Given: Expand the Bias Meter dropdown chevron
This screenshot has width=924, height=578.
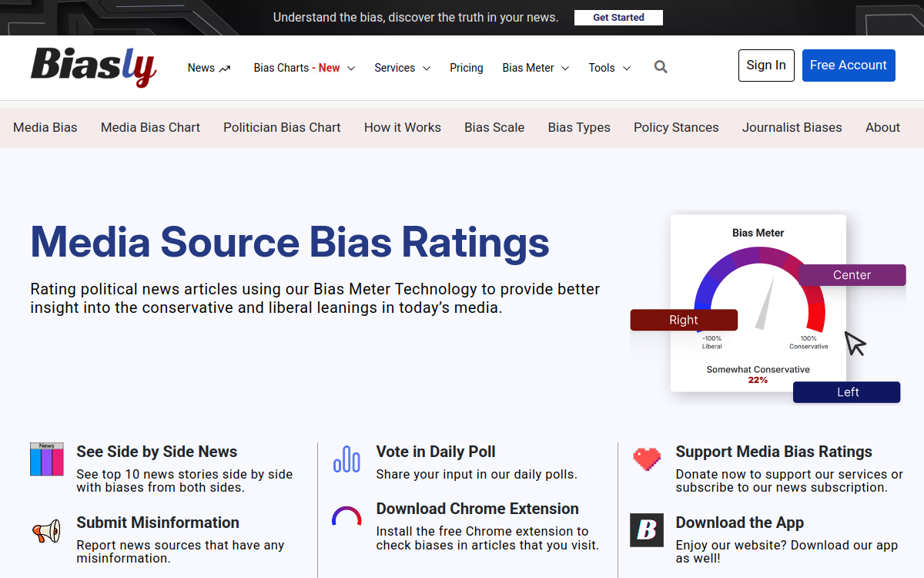Looking at the screenshot, I should pyautogui.click(x=565, y=69).
